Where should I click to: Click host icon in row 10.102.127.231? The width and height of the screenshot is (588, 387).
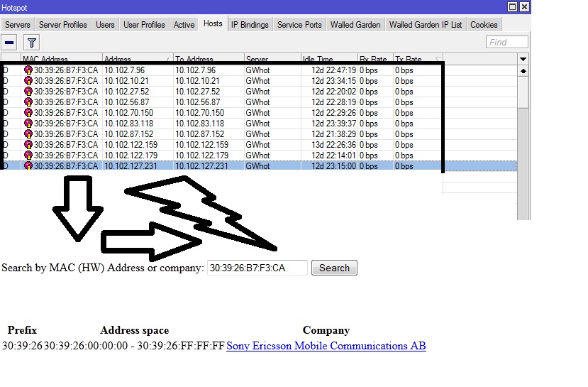pyautogui.click(x=28, y=165)
